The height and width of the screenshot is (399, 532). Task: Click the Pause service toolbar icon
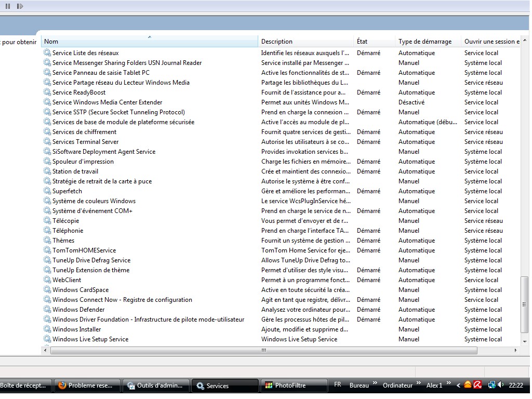tap(8, 6)
